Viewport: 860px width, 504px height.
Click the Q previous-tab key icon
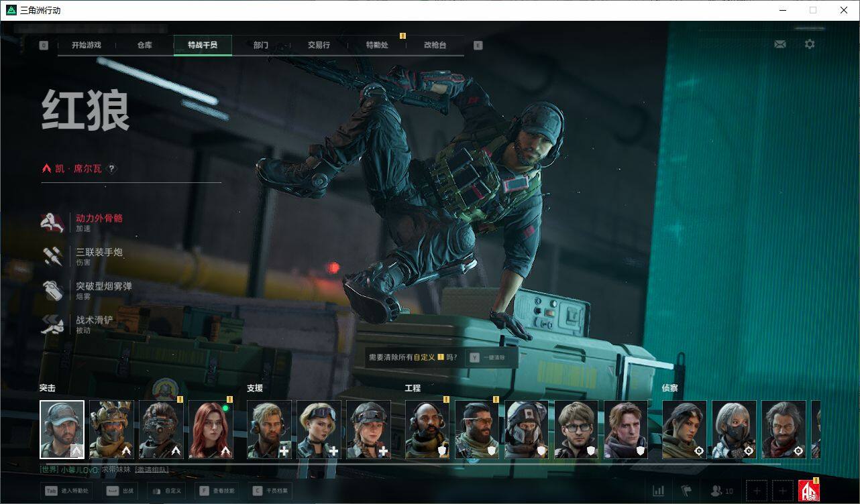coord(44,46)
